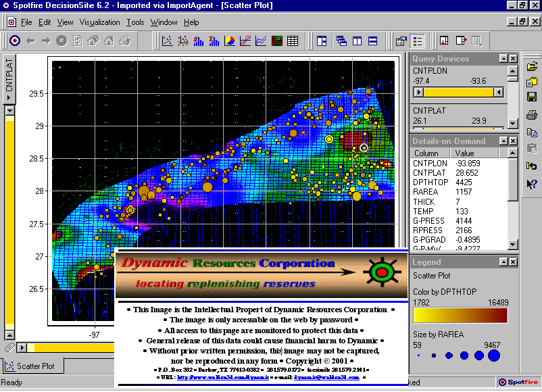Open the Visualization menu
This screenshot has height=392, width=542.
[x=99, y=22]
